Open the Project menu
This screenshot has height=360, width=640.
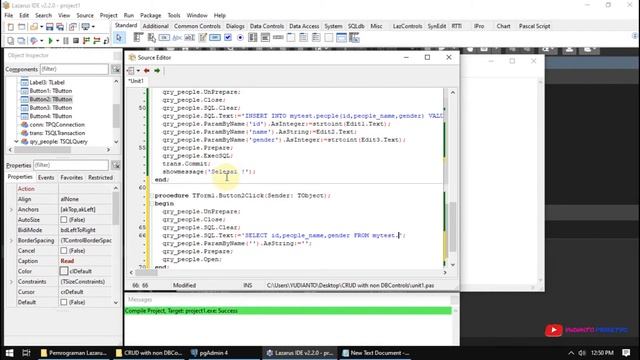(x=109, y=16)
